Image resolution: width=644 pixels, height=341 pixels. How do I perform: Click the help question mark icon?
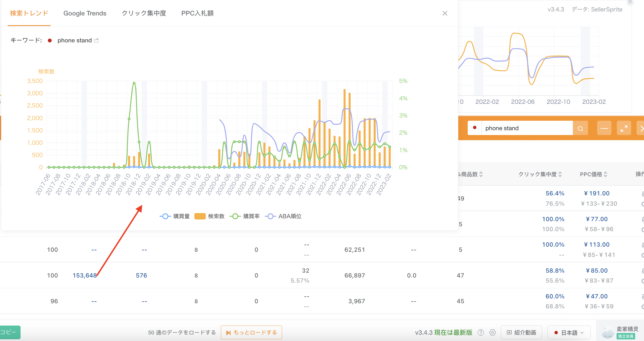coord(481,332)
